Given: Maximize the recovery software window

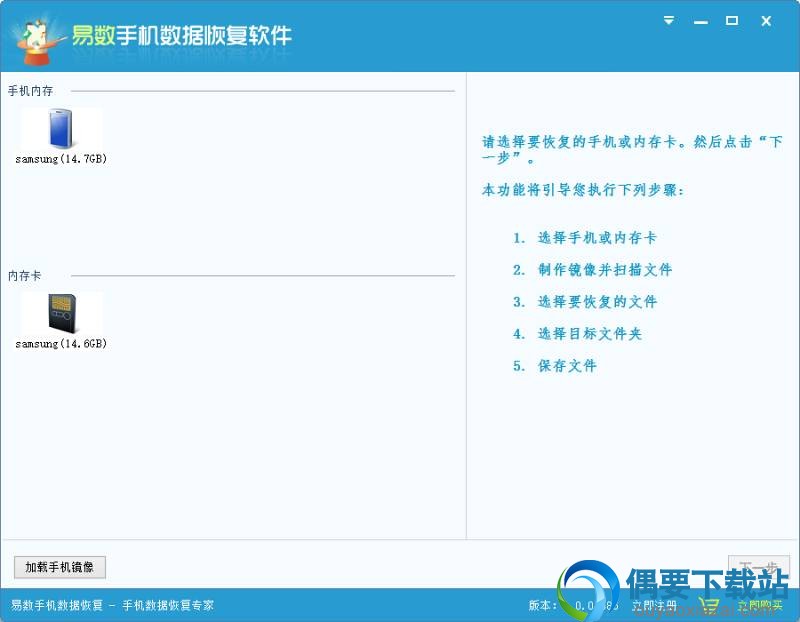Looking at the screenshot, I should pos(732,20).
